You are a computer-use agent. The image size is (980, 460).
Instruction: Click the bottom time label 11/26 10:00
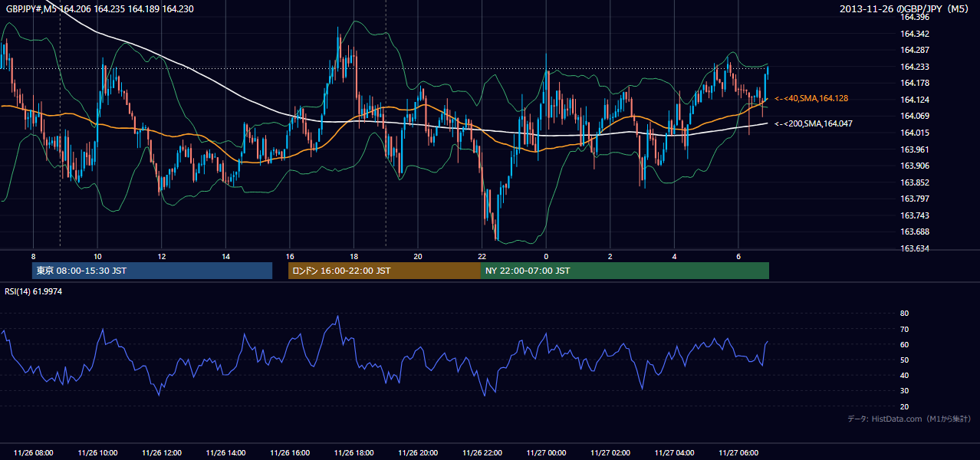coord(98,453)
